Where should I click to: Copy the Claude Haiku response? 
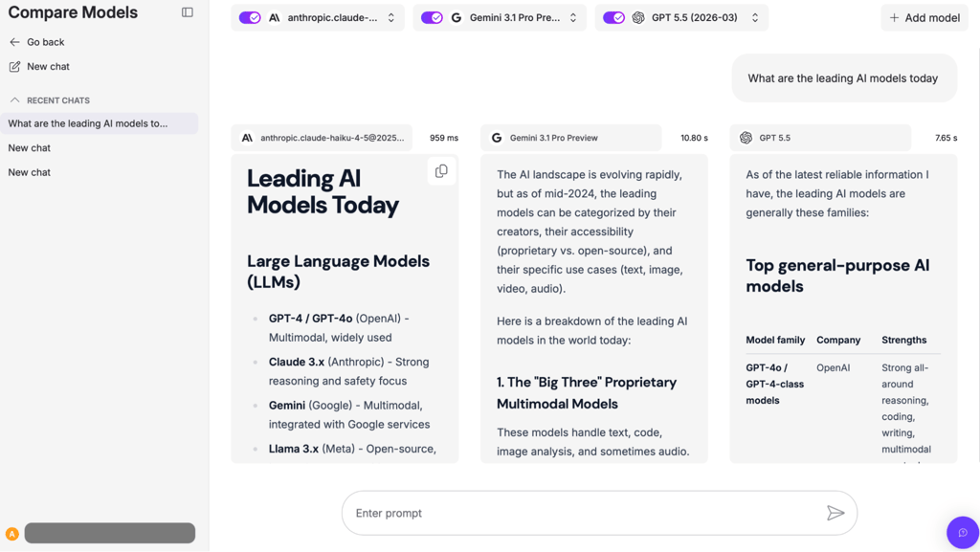tap(441, 171)
